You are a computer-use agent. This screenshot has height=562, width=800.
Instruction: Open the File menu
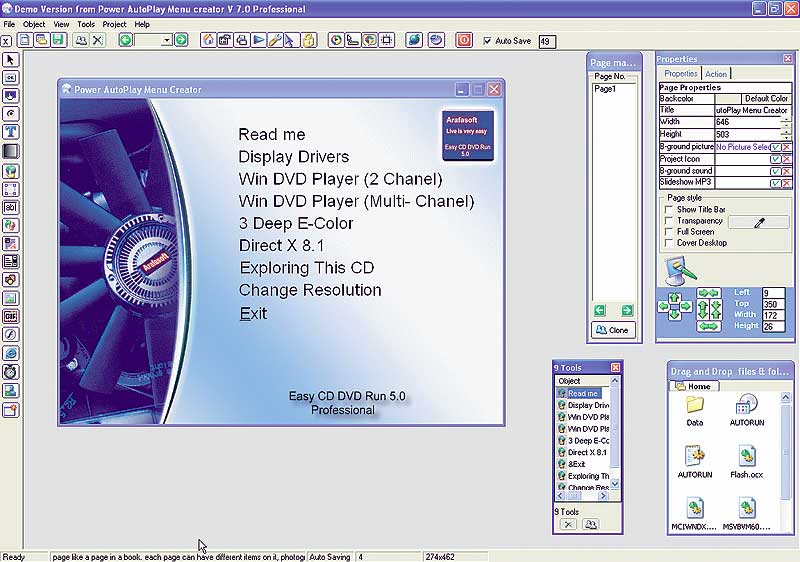pyautogui.click(x=9, y=24)
